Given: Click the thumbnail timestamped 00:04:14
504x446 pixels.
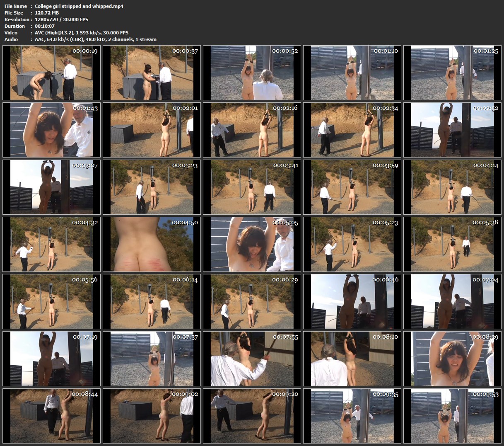Looking at the screenshot, I should (453, 187).
